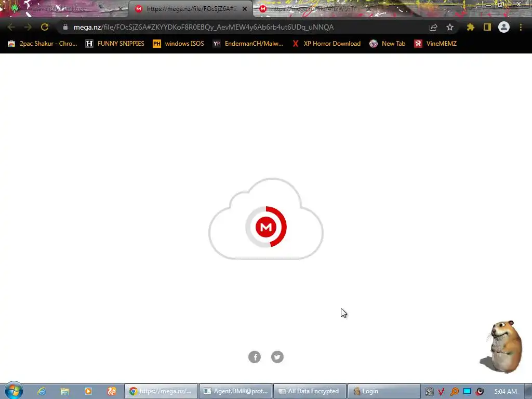The width and height of the screenshot is (532, 399).
Task: Click the red V tray icon
Action: pyautogui.click(x=441, y=392)
